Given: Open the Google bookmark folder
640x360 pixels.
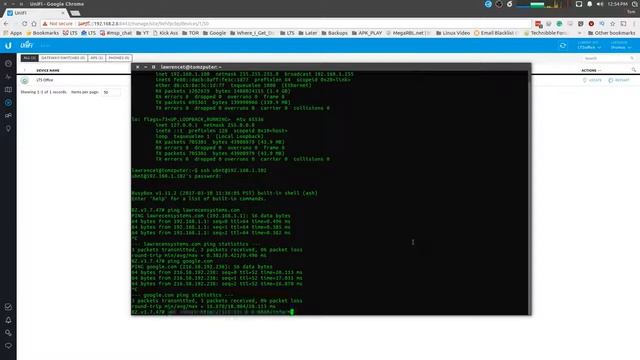Looking at the screenshot, I should pos(214,33).
